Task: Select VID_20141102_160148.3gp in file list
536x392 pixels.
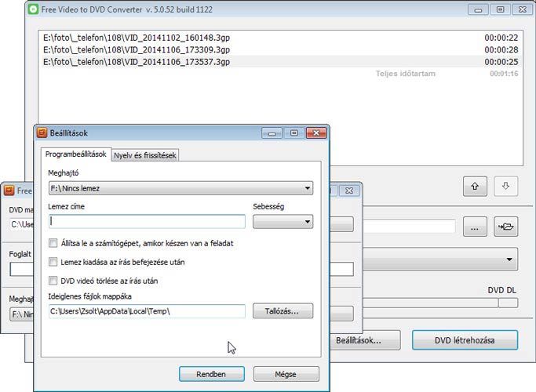Action: pyautogui.click(x=280, y=38)
